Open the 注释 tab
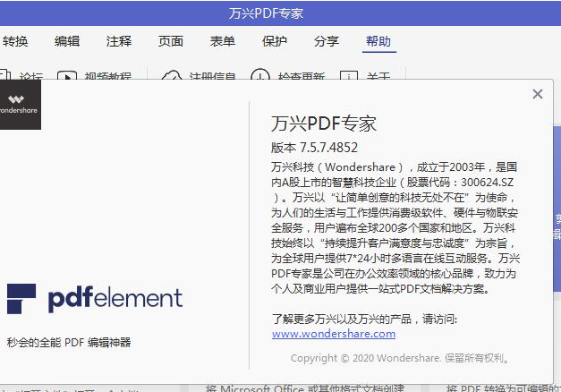 click(x=119, y=41)
